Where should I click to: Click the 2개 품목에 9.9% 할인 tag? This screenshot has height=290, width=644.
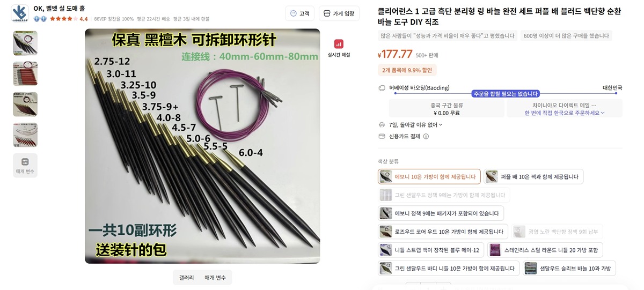407,70
